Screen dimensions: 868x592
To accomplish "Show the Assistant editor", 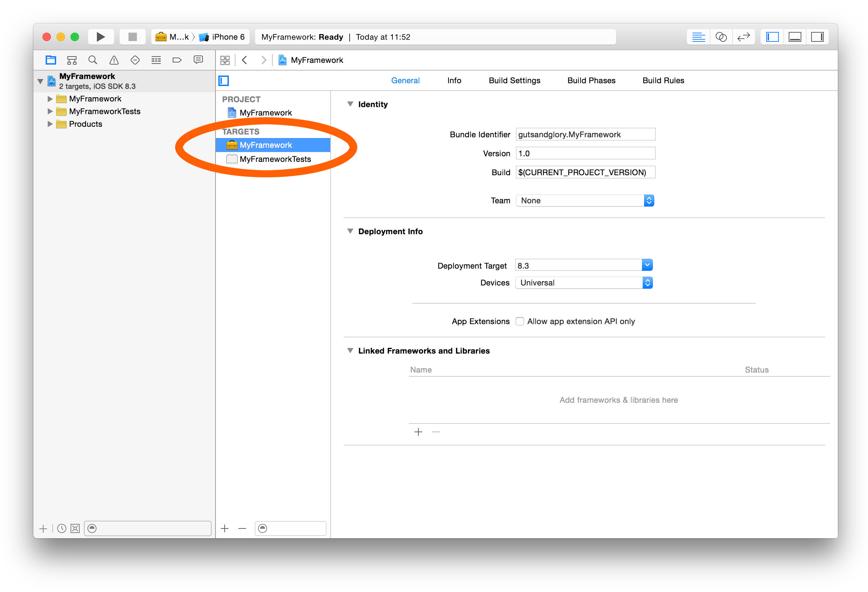I will (721, 37).
